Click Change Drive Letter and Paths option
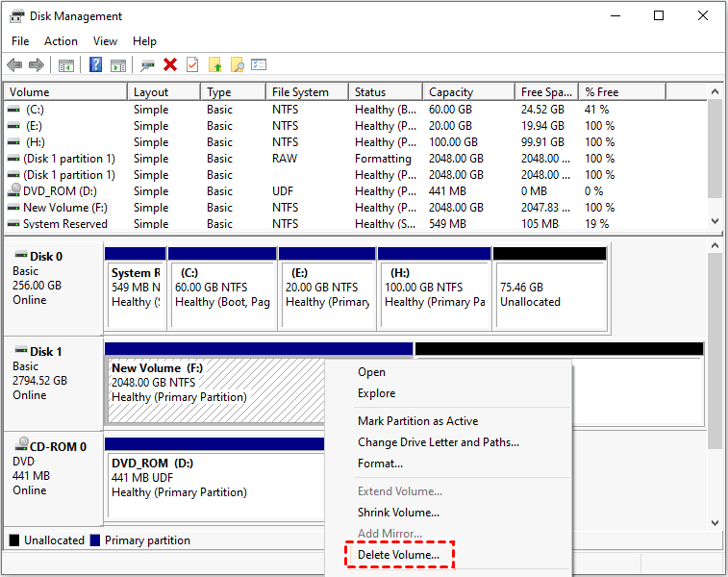728x577 pixels. [x=438, y=442]
